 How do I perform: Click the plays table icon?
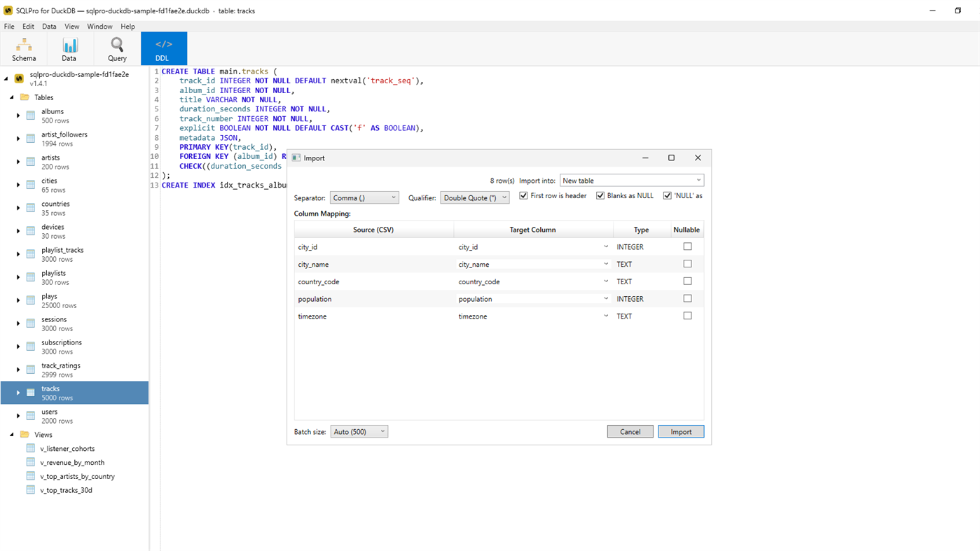pyautogui.click(x=31, y=300)
